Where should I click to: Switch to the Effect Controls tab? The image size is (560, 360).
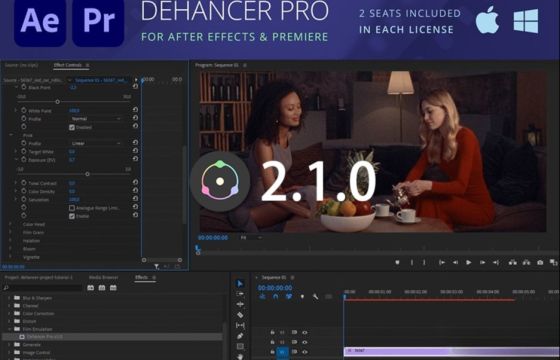pyautogui.click(x=68, y=65)
